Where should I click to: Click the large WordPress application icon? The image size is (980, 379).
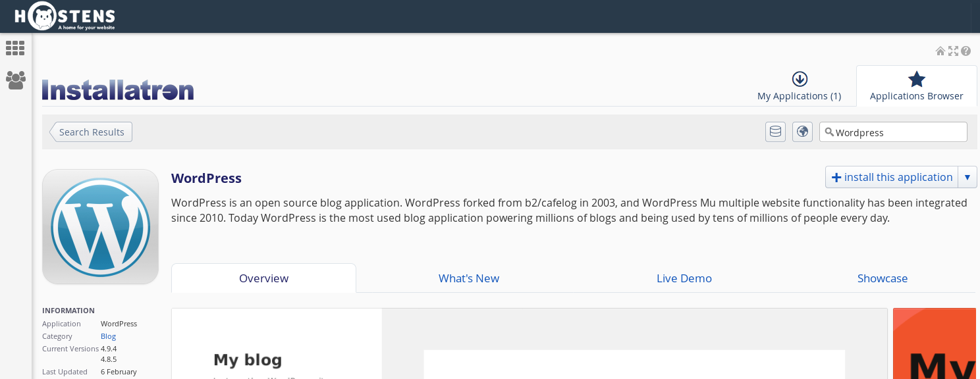pos(100,227)
